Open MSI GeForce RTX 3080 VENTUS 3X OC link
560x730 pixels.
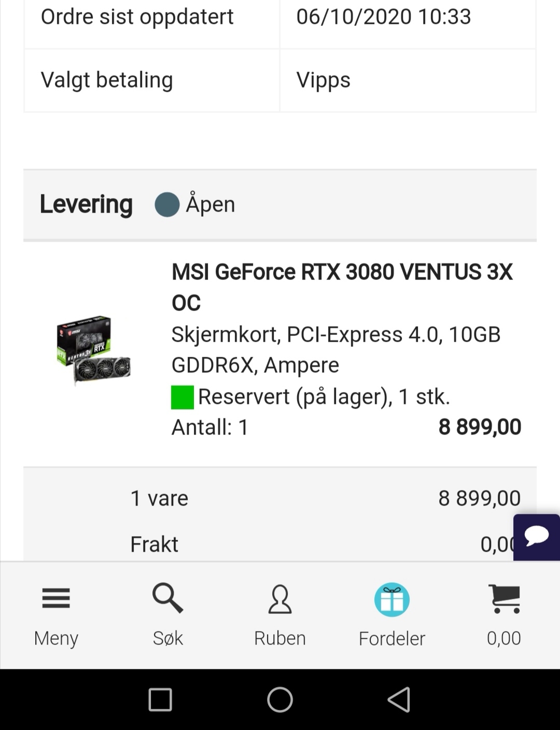342,287
